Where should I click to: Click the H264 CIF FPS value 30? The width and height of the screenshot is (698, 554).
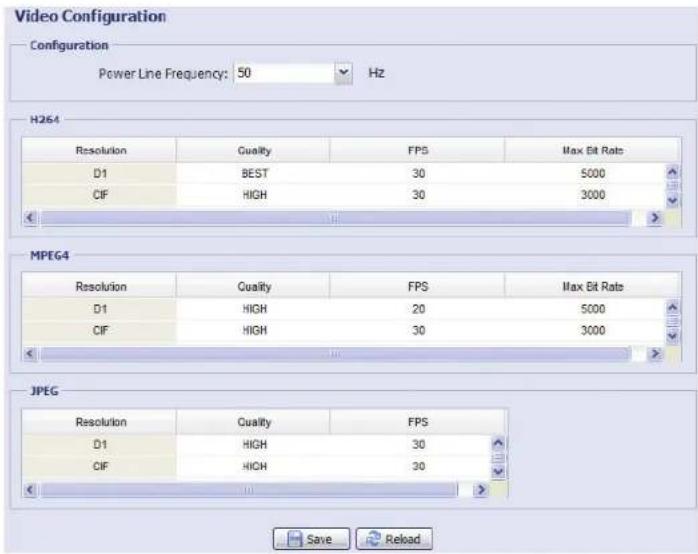[x=417, y=195]
